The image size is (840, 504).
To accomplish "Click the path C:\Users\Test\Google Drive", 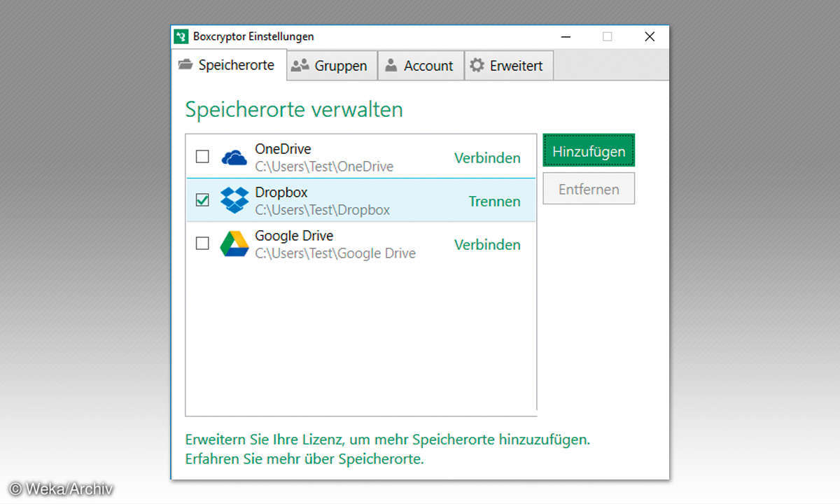I will coord(335,253).
